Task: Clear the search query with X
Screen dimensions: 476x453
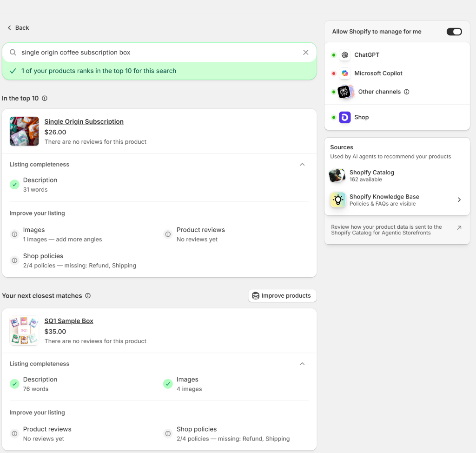Action: (x=306, y=52)
